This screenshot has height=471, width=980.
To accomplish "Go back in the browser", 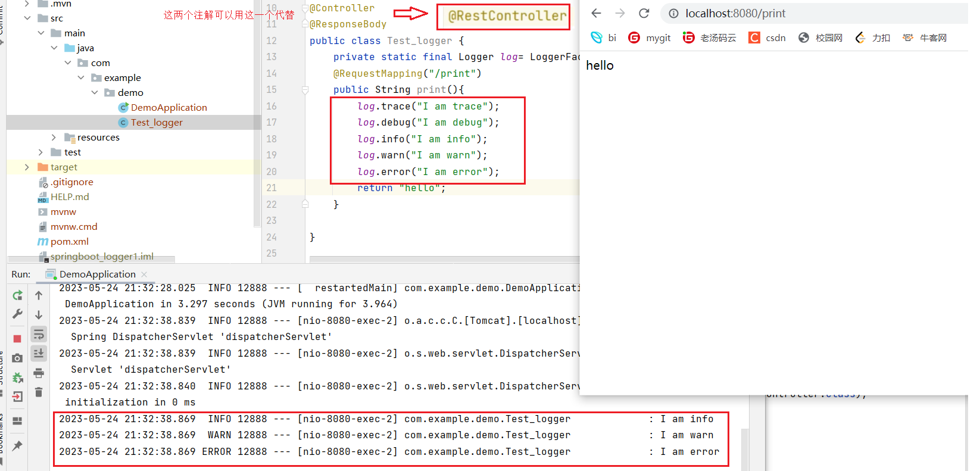I will tap(597, 13).
